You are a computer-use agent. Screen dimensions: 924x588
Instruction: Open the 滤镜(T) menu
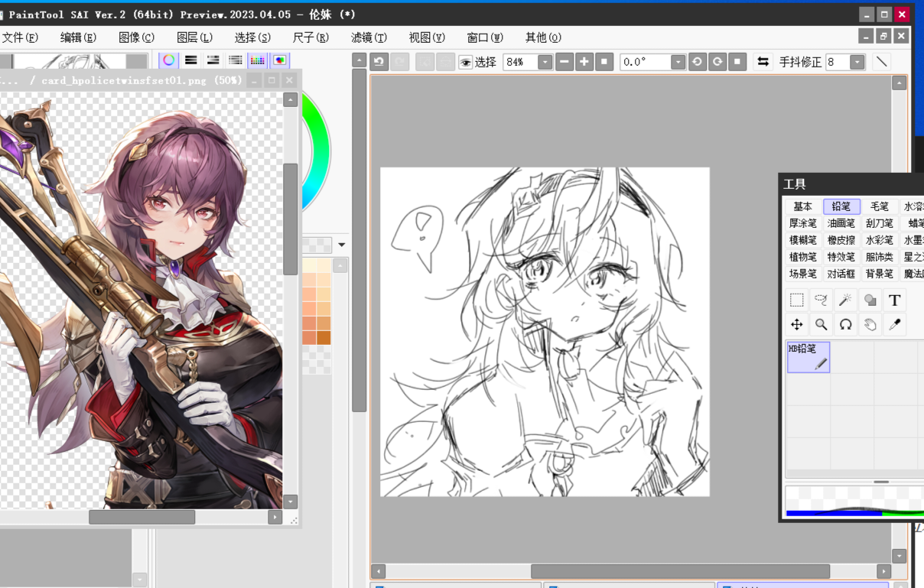click(369, 37)
